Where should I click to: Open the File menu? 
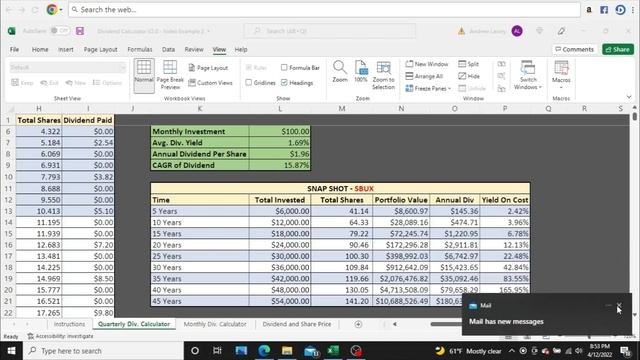[x=14, y=49]
